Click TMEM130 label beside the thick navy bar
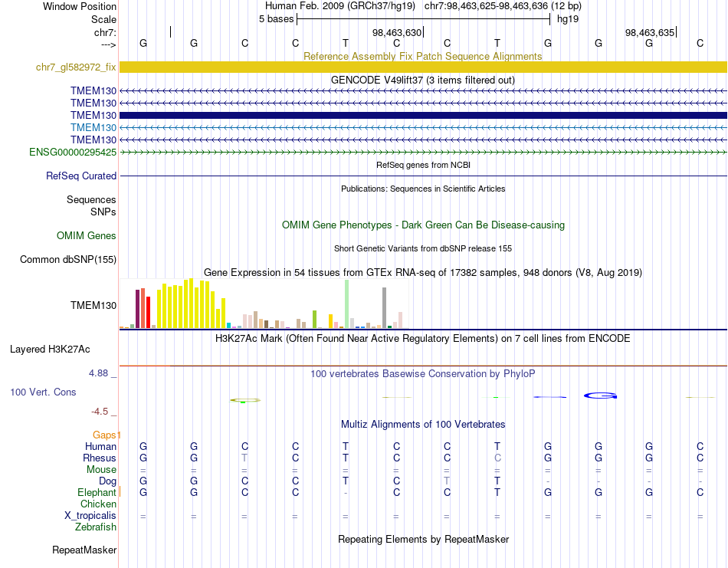This screenshot has width=728, height=568. [x=93, y=115]
